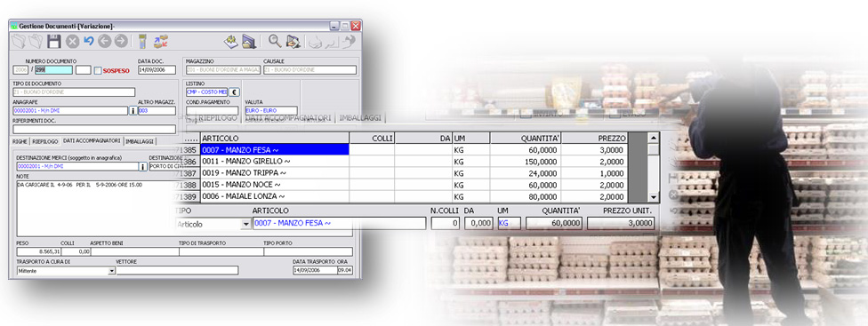
Task: Click the DATA DOC. date field
Action: [157, 70]
